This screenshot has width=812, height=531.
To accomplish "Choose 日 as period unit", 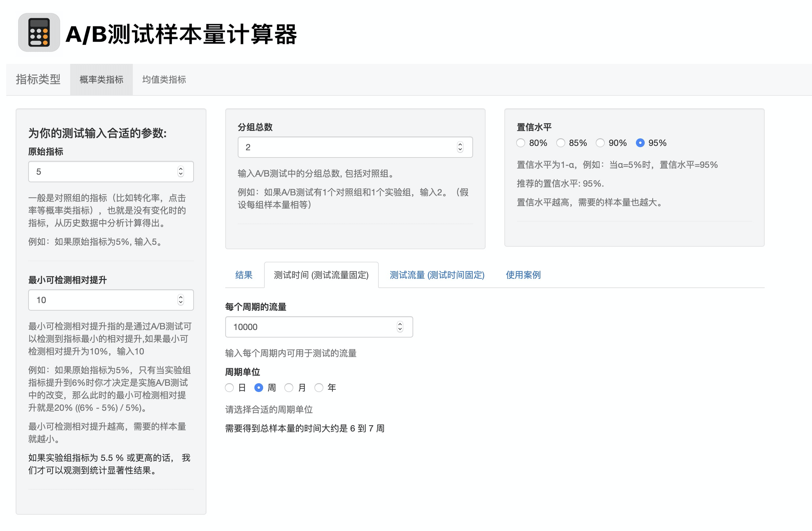I will pos(229,388).
